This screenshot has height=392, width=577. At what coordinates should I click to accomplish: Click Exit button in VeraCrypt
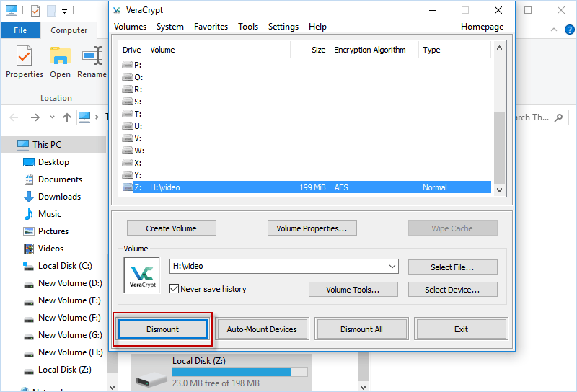click(461, 329)
